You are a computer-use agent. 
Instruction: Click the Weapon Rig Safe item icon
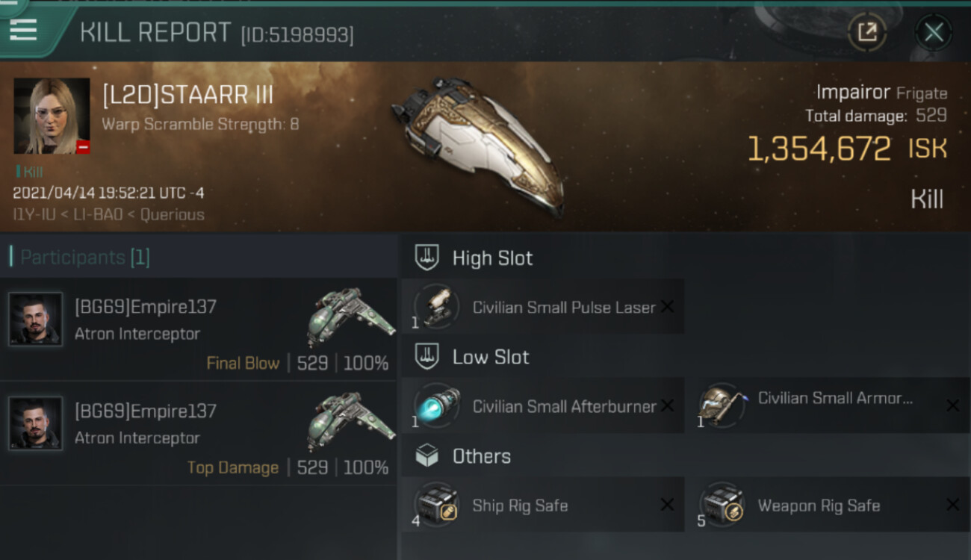point(722,505)
